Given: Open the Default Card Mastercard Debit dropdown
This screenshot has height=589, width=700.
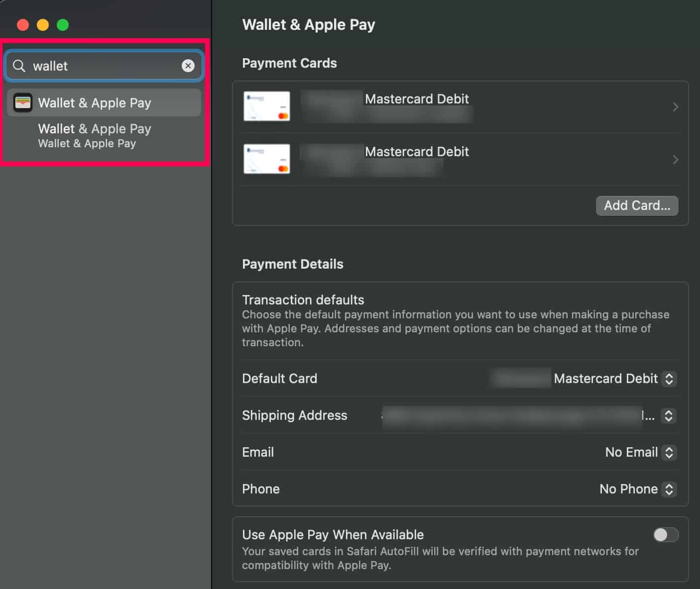Looking at the screenshot, I should 669,379.
